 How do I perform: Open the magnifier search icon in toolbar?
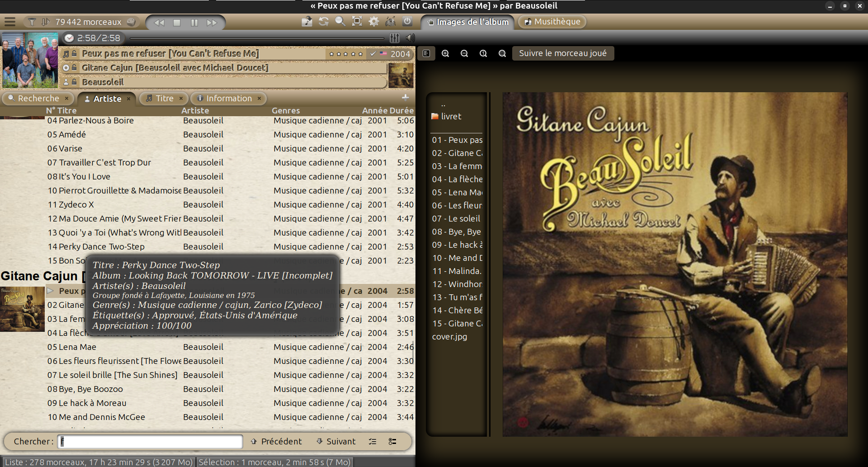tap(340, 21)
